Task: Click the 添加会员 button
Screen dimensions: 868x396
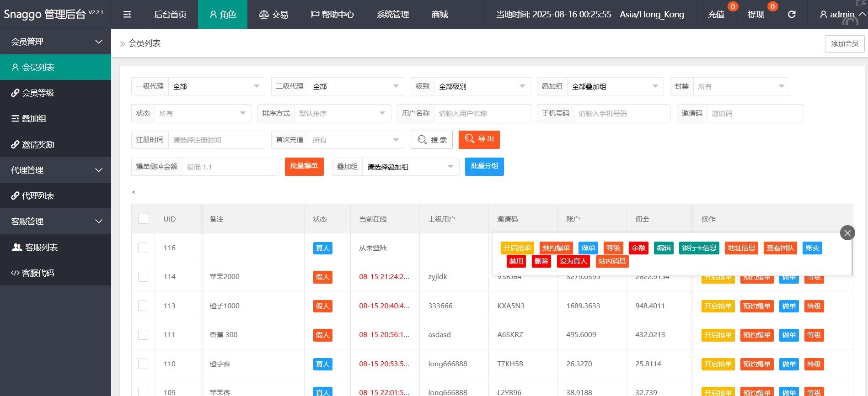Action: (844, 44)
